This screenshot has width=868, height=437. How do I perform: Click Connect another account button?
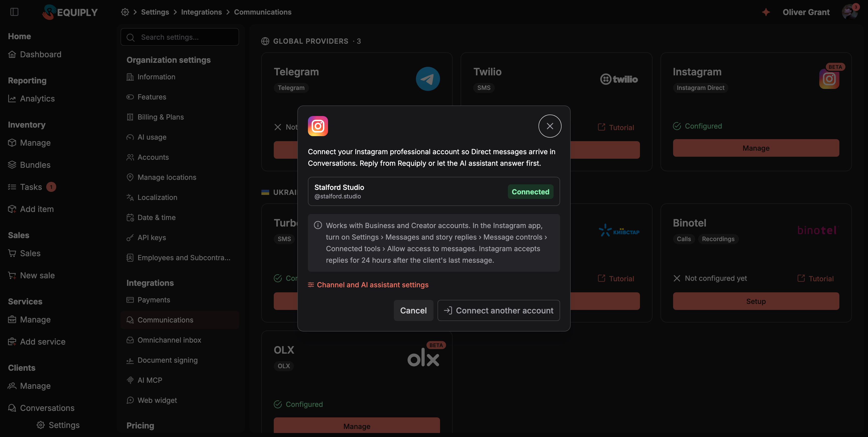point(498,310)
